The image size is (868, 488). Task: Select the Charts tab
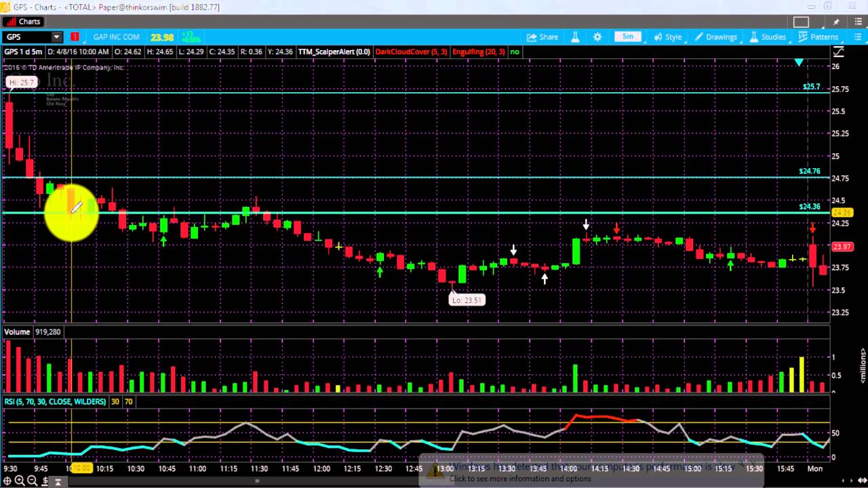tap(23, 22)
